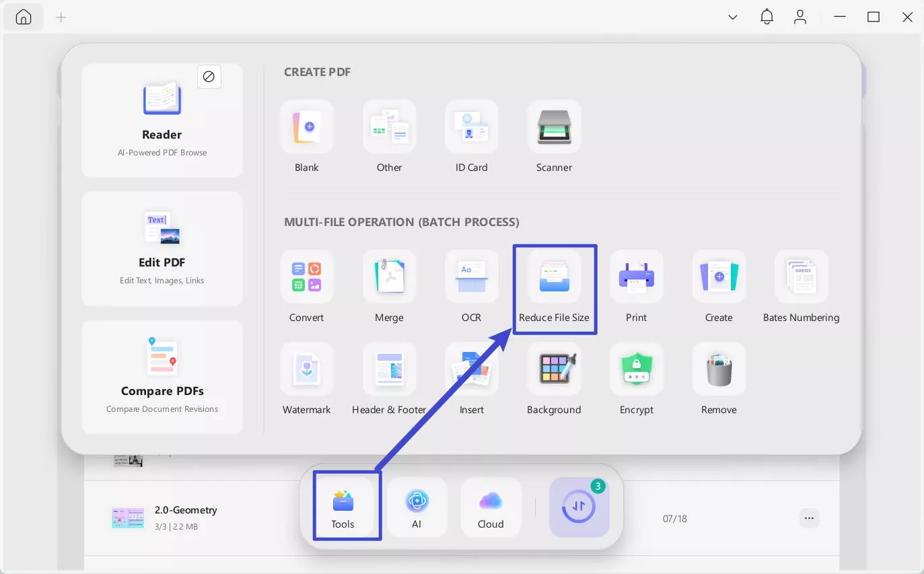The height and width of the screenshot is (574, 924).
Task: Select the 2.0-Geometry file name
Action: (x=186, y=510)
